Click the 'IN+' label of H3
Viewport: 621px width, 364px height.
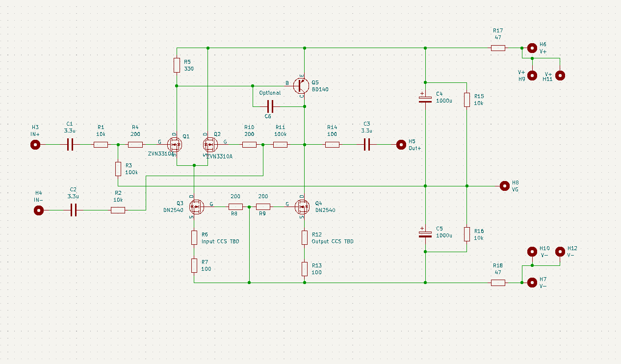tap(36, 134)
